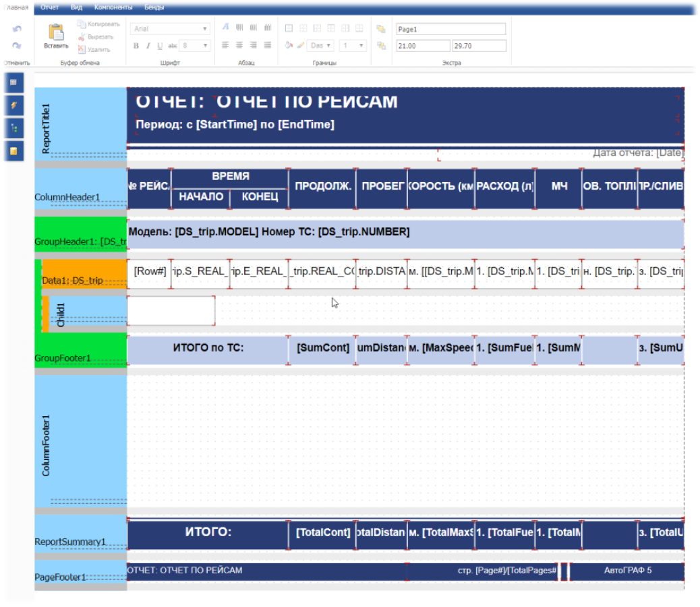Viewport: 700px width, 607px height.
Task: Select the GroupHeader1 band label
Action: [81, 241]
